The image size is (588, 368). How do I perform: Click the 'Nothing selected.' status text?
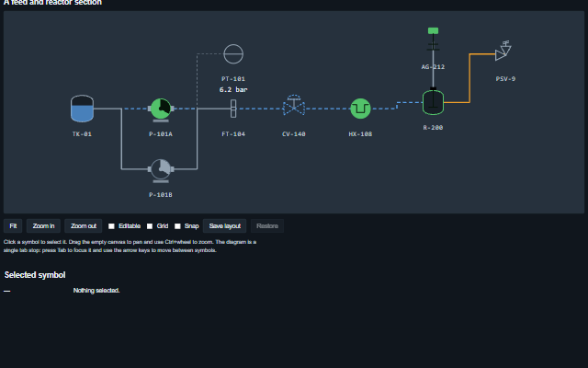coord(96,291)
